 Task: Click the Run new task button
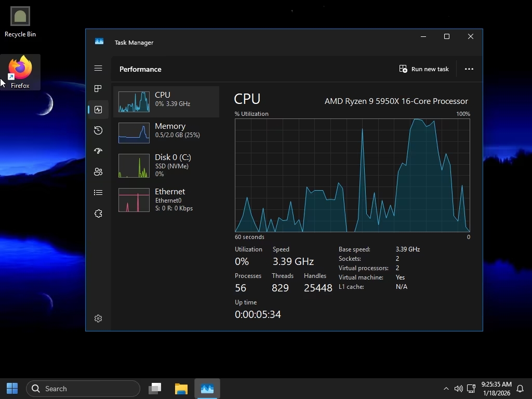pyautogui.click(x=424, y=69)
